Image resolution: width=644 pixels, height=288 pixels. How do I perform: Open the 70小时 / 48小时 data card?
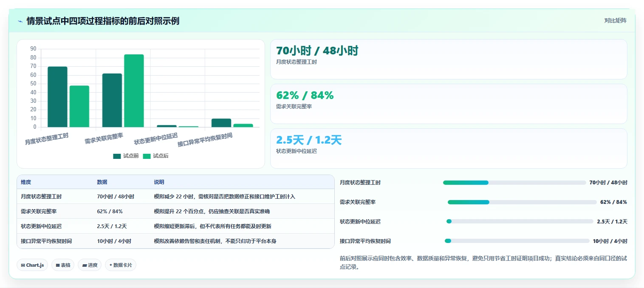[449, 59]
